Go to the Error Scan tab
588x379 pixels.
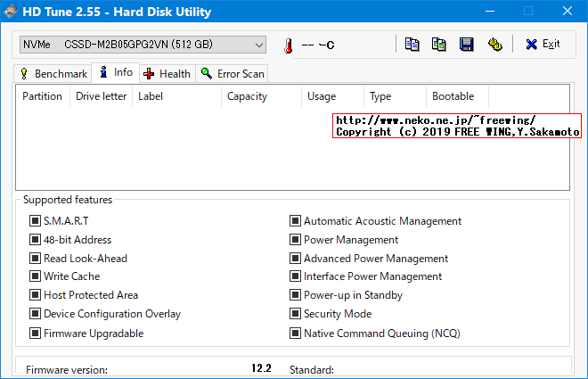click(233, 73)
